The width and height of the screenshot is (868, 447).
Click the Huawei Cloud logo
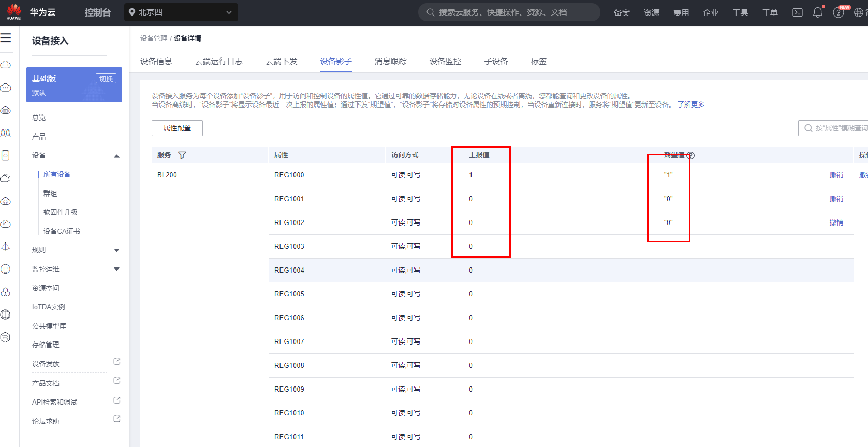click(x=14, y=12)
